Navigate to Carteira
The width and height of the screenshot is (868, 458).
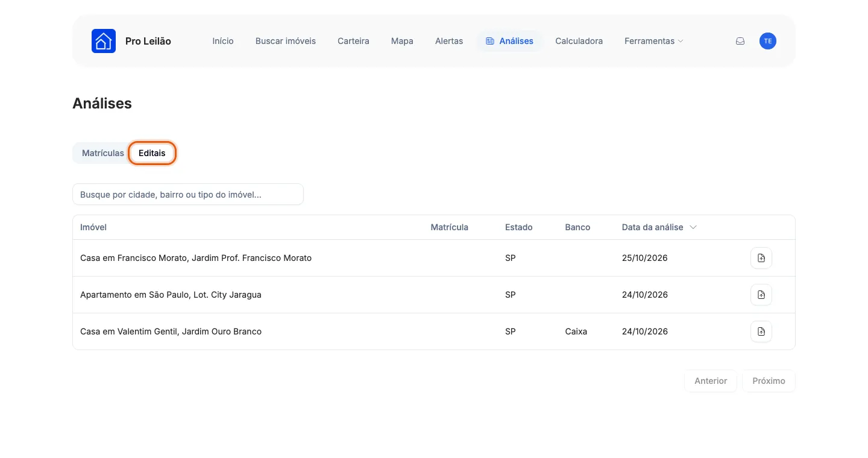point(353,41)
